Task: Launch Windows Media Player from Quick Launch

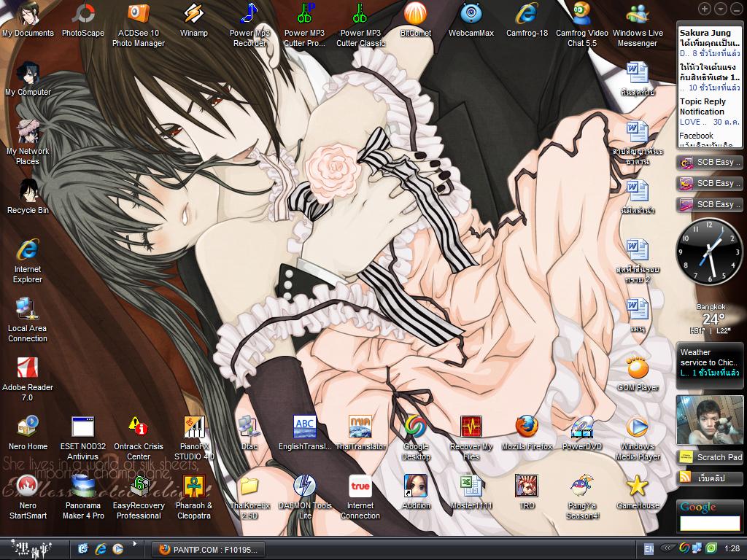Action: click(x=117, y=549)
